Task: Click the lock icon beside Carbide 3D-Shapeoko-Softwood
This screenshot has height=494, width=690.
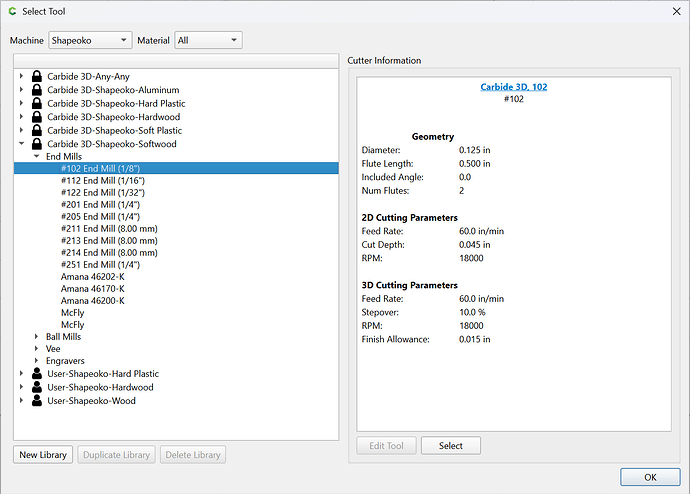Action: (x=37, y=144)
